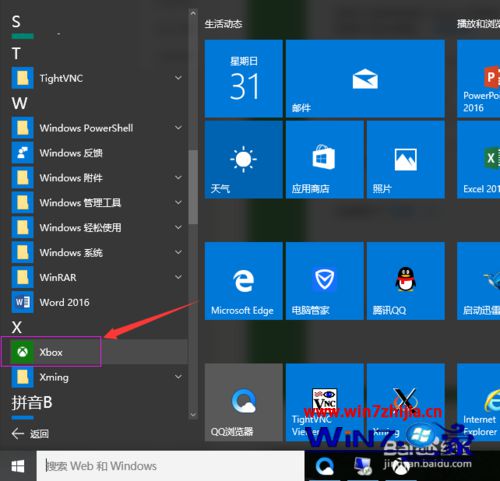
Task: Open the 天气 weather tile
Action: pos(243,160)
